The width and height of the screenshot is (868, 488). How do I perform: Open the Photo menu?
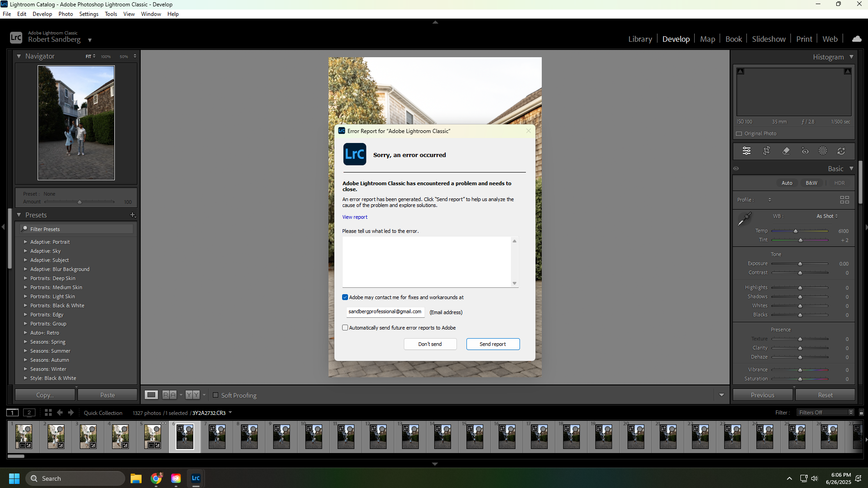pos(65,14)
